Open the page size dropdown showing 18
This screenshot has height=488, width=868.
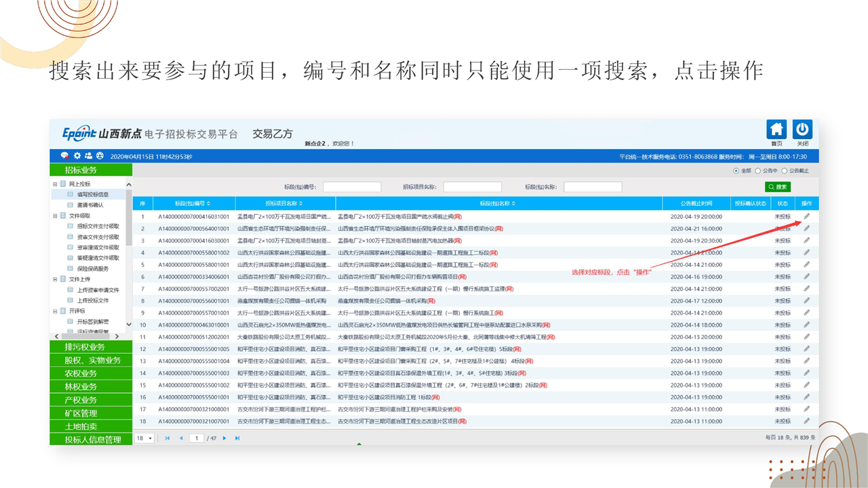pos(144,439)
